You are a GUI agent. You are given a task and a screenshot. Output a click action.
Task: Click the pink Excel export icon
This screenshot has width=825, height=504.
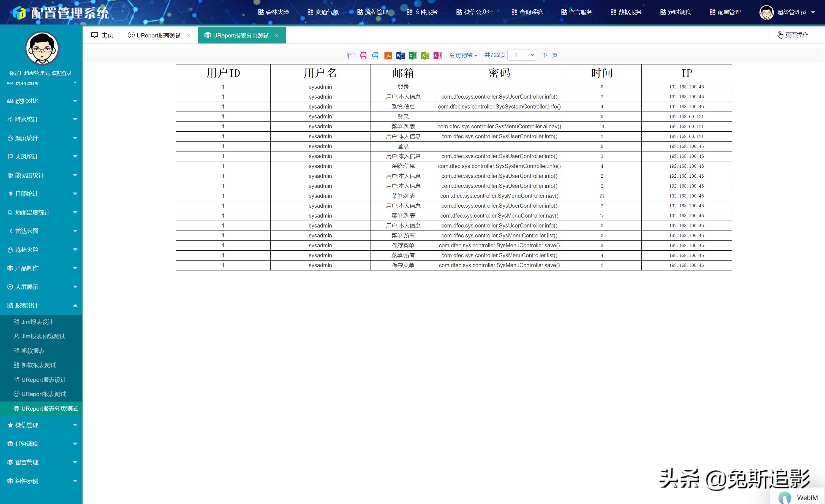click(437, 55)
